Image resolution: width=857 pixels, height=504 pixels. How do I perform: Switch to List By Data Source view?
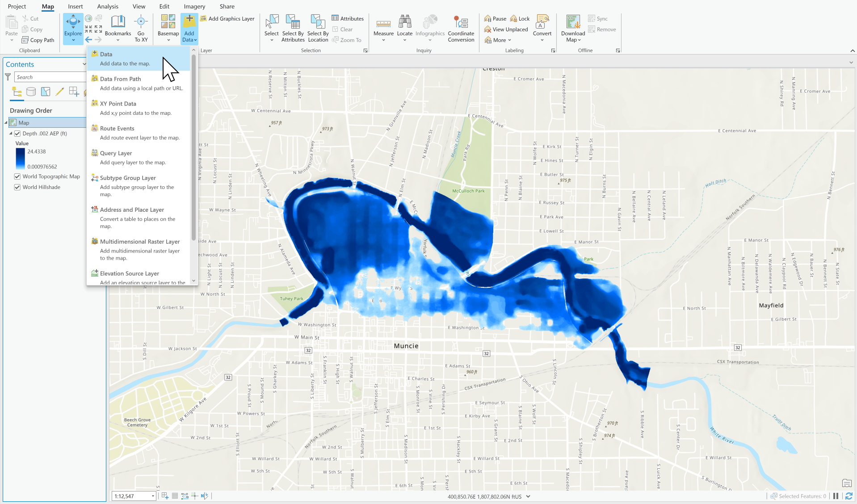click(31, 92)
